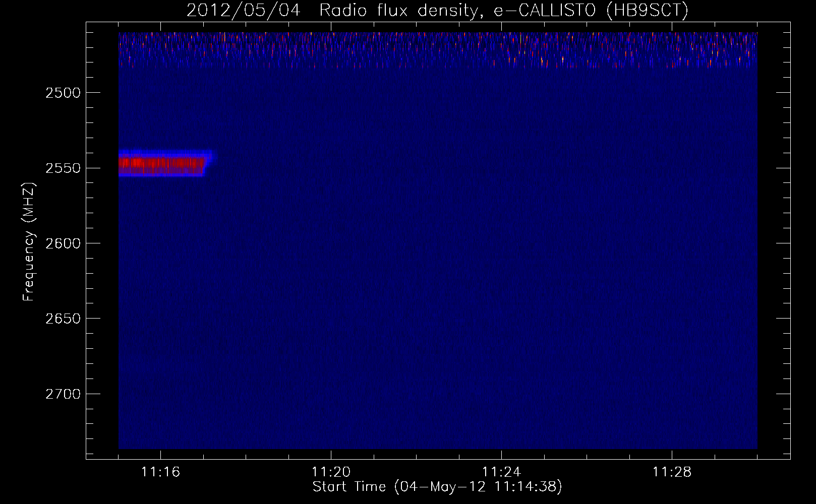The width and height of the screenshot is (816, 504).
Task: Click the 11:20 time axis label
Action: click(331, 472)
